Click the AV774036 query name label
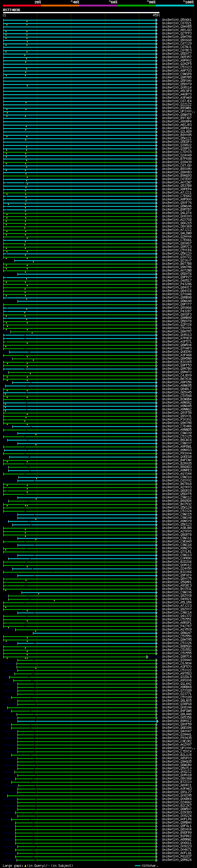 click(x=11, y=10)
